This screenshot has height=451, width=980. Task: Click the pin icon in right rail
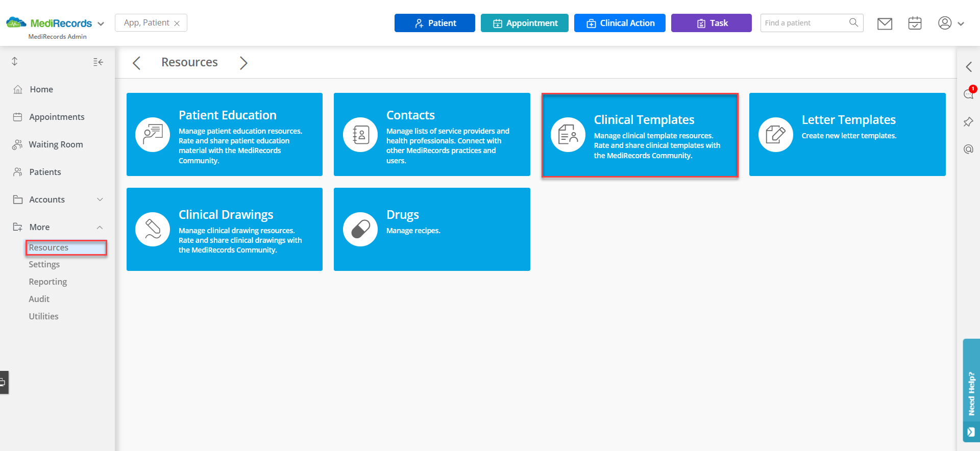pos(968,122)
